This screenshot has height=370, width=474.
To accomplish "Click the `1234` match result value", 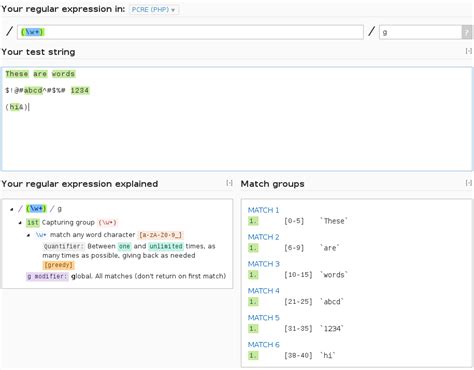I will (332, 329).
